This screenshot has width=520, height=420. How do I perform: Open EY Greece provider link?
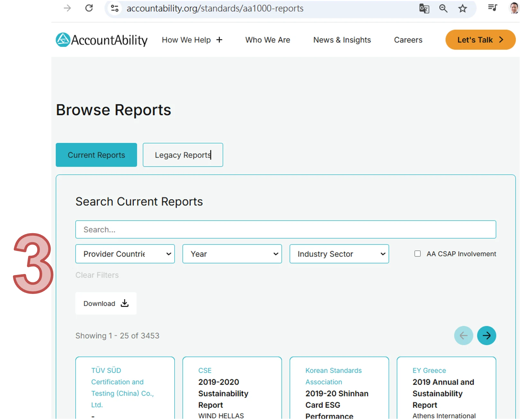pos(429,370)
